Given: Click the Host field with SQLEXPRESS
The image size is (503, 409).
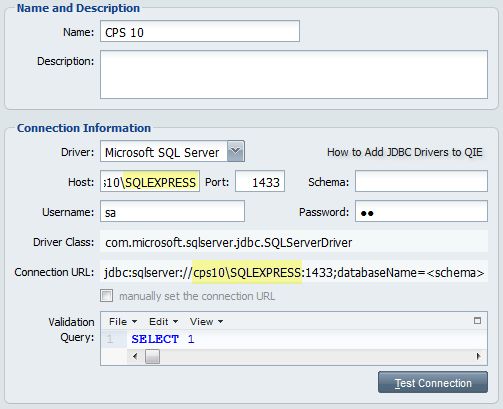Looking at the screenshot, I should 150,181.
